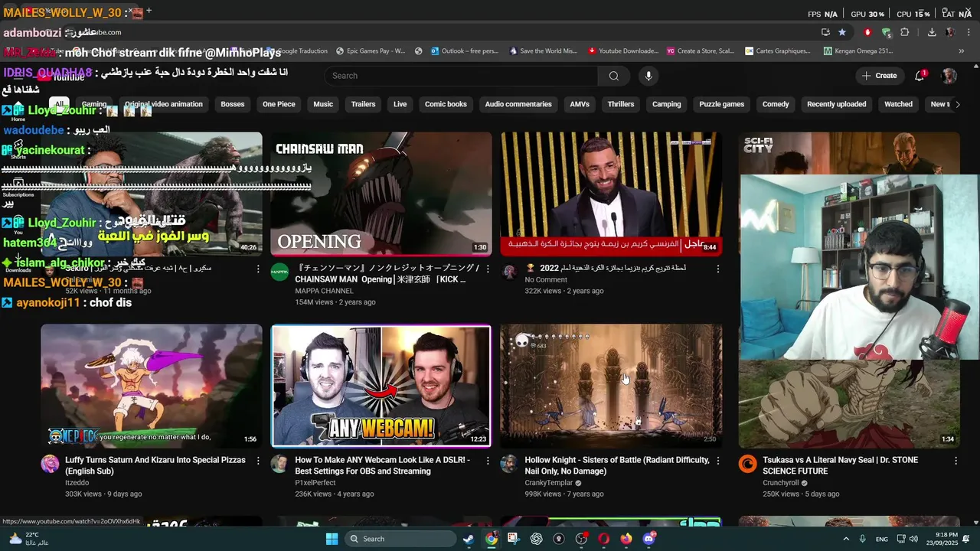Start voice search with microphone icon
This screenshot has height=551, width=980.
(648, 76)
